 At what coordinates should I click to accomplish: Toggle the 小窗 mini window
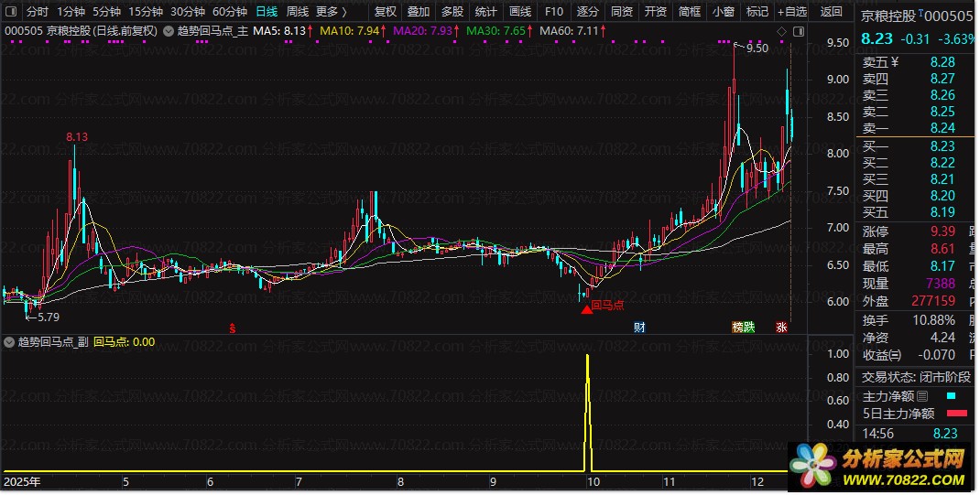click(x=724, y=12)
